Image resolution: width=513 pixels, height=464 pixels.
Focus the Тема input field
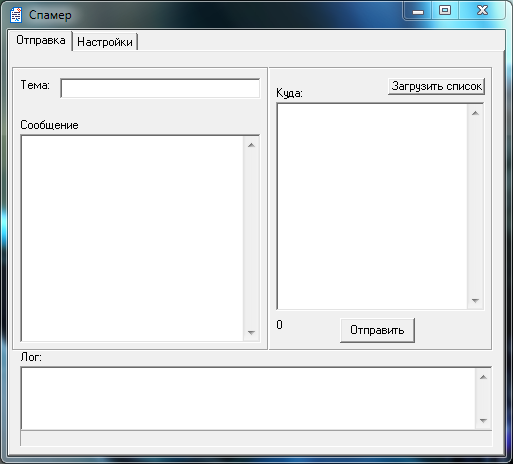tap(160, 88)
